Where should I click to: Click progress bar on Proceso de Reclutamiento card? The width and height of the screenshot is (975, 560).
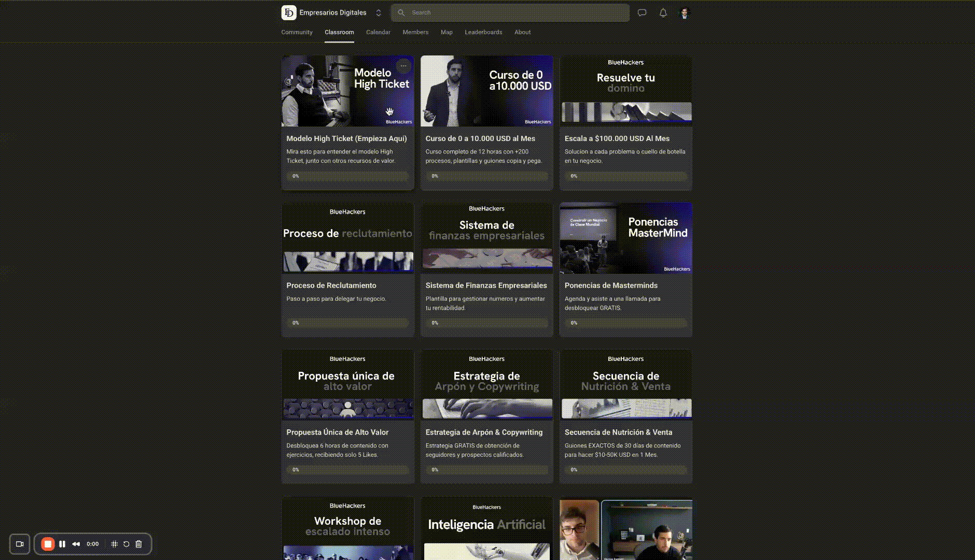(x=347, y=323)
